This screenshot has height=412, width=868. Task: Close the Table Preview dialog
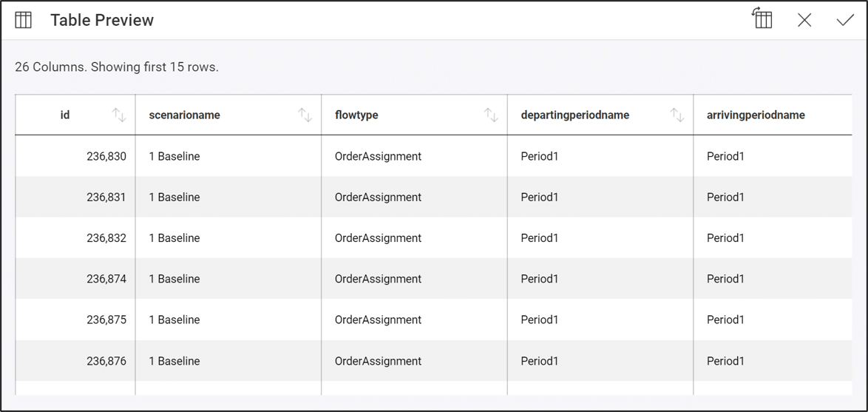tap(804, 20)
